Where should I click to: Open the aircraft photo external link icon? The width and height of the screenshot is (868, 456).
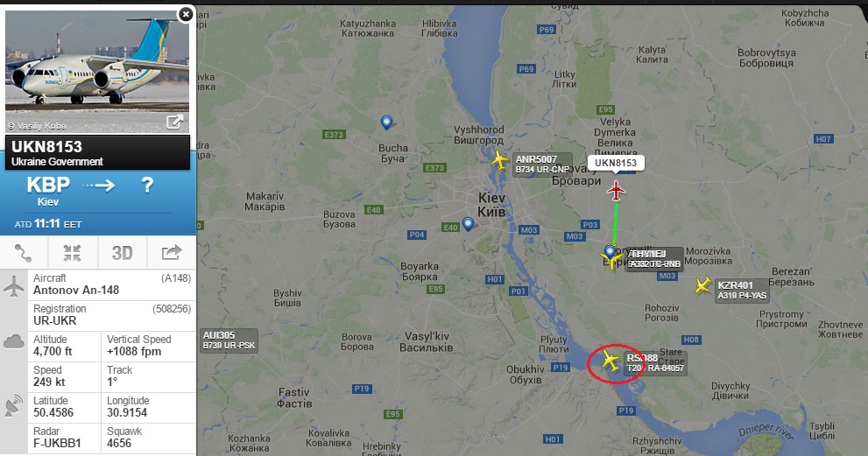pos(174,122)
